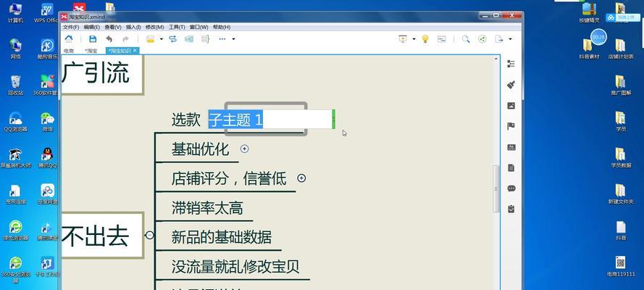Click inside 子主题 1 edit field

(x=270, y=119)
